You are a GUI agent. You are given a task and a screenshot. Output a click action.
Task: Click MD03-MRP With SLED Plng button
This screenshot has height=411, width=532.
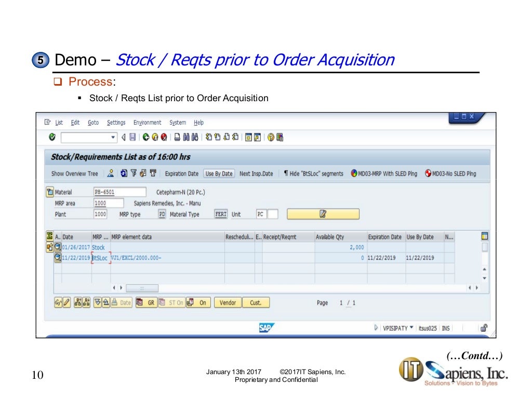(384, 173)
